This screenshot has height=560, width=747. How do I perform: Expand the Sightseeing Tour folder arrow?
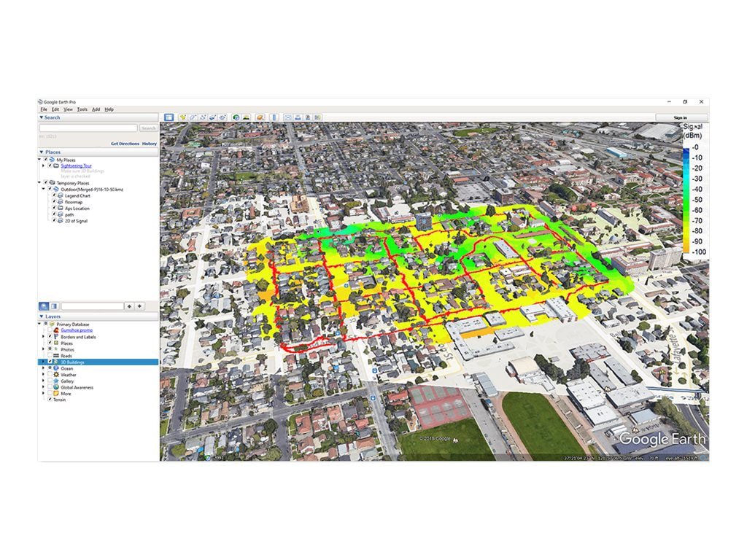coord(42,166)
